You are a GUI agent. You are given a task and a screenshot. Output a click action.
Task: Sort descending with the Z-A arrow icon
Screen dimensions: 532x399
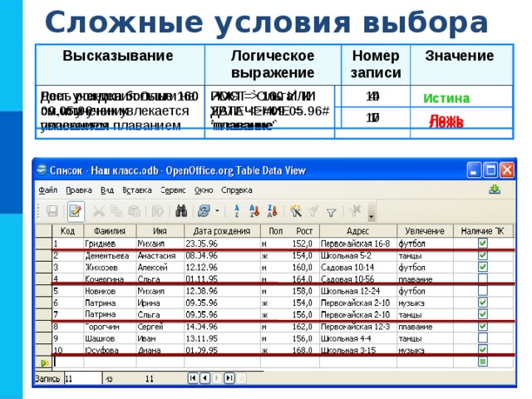[x=273, y=211]
